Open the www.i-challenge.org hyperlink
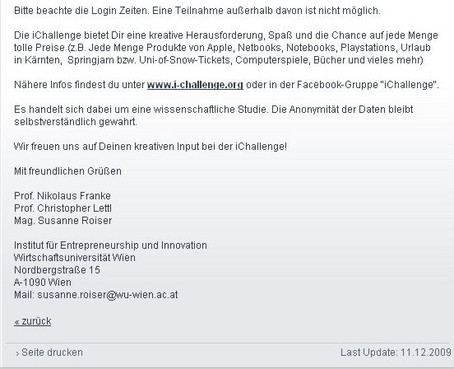The image size is (454, 369). pos(195,85)
